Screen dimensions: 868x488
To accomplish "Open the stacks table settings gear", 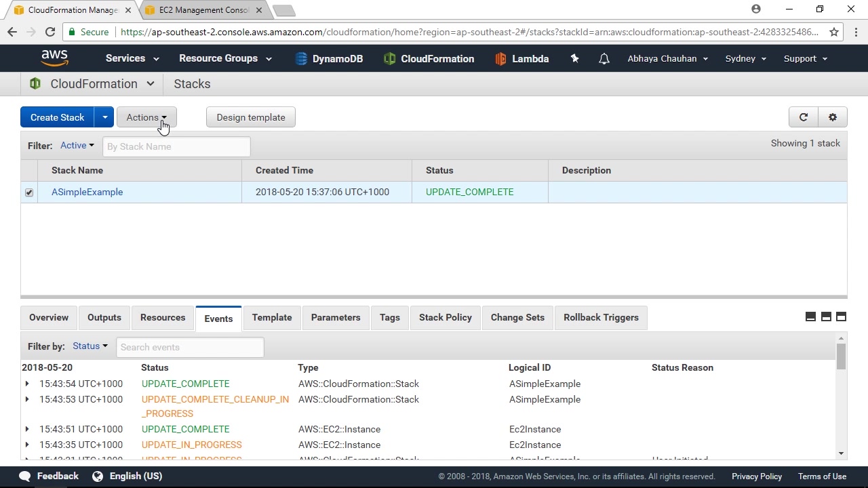I will 833,117.
